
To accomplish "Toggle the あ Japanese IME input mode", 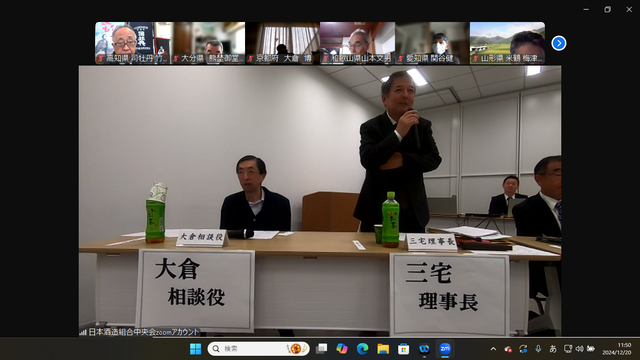I will [553, 349].
